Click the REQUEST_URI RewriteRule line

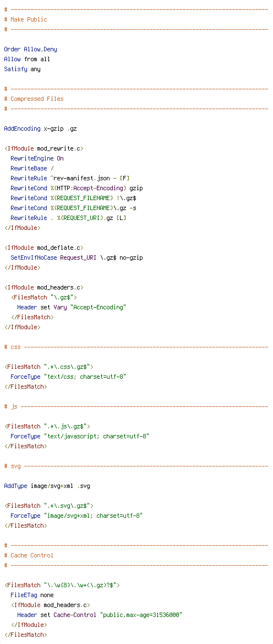pyautogui.click(x=68, y=218)
